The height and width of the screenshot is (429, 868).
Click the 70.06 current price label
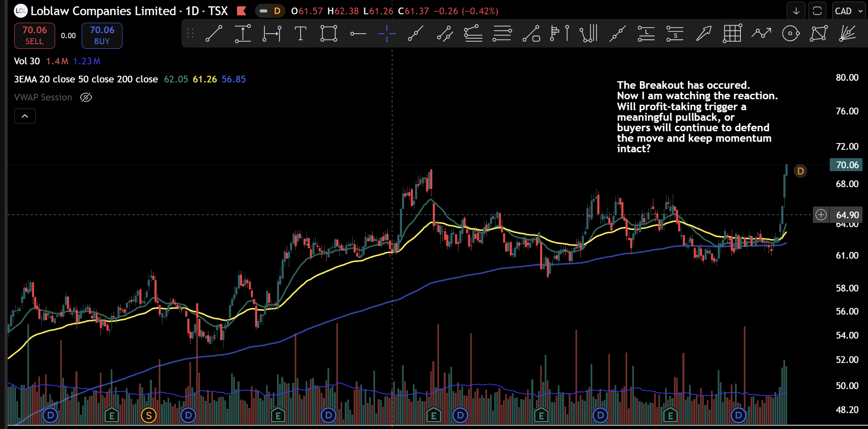846,165
